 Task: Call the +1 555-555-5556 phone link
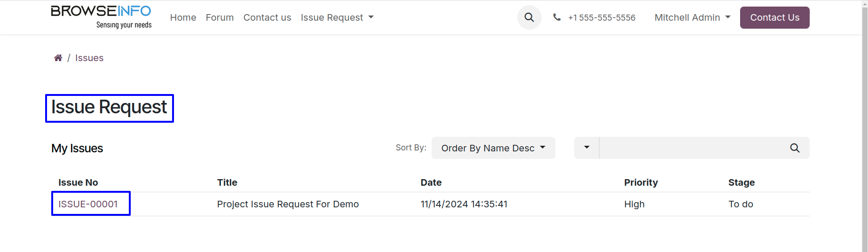click(601, 17)
